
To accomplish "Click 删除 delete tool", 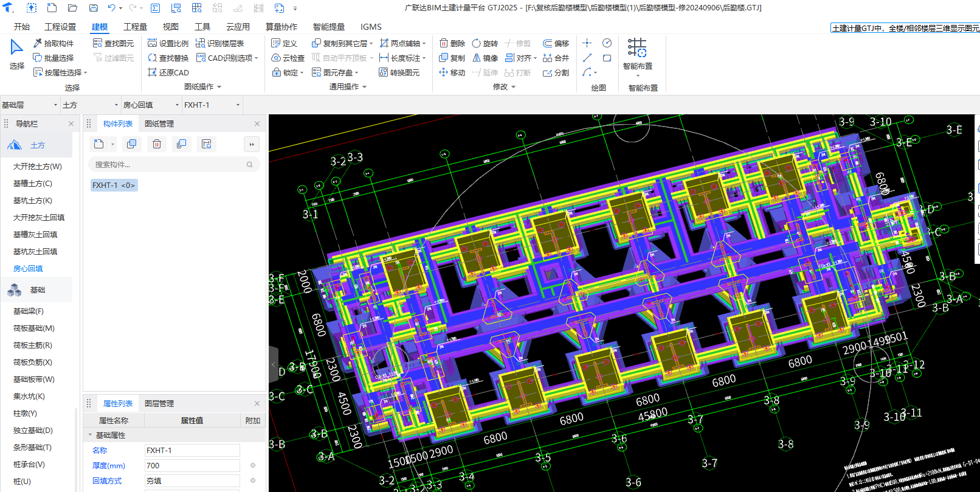I will coord(452,43).
